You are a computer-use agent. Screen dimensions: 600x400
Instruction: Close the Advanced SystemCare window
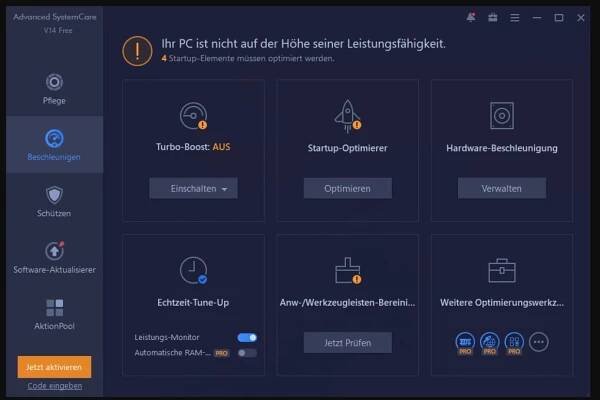580,18
